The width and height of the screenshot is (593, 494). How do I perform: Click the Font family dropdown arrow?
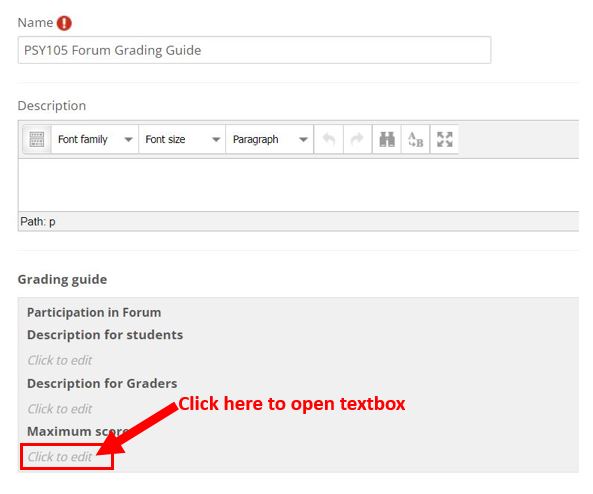click(x=129, y=140)
